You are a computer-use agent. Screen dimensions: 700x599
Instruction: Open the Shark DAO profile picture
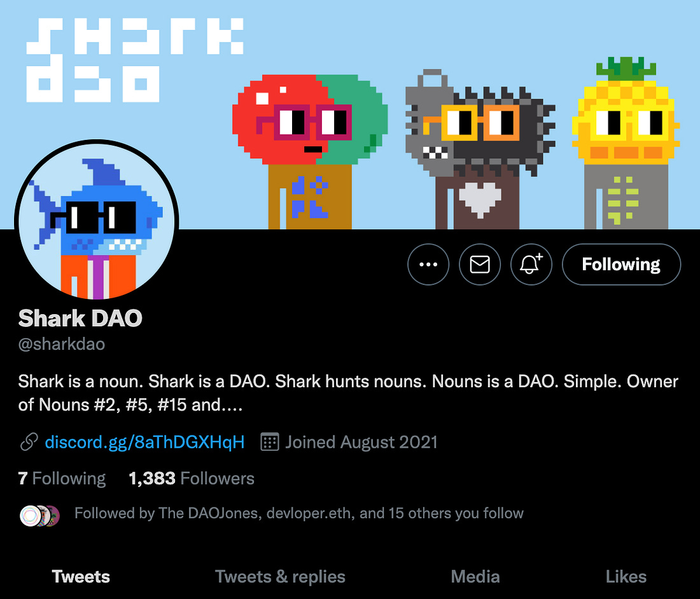[97, 222]
